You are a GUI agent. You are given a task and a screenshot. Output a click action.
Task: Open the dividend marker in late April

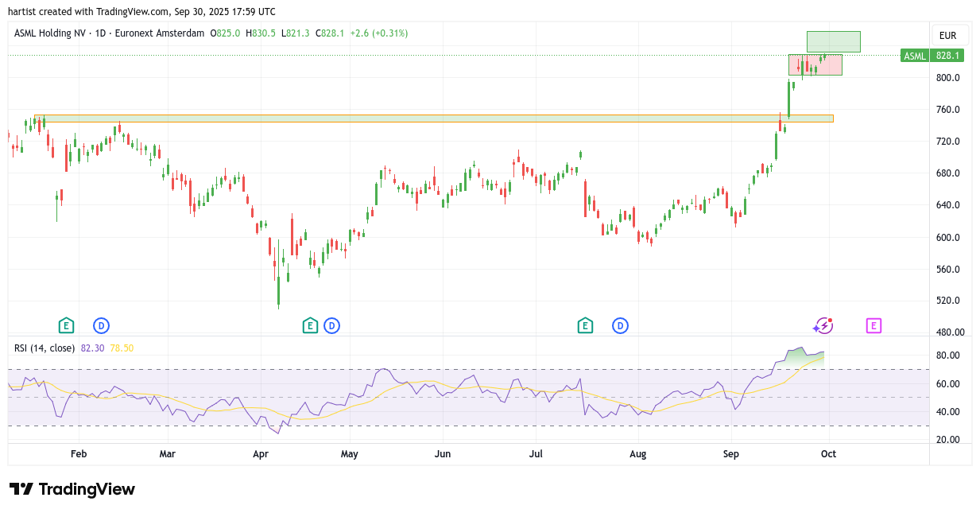[331, 325]
